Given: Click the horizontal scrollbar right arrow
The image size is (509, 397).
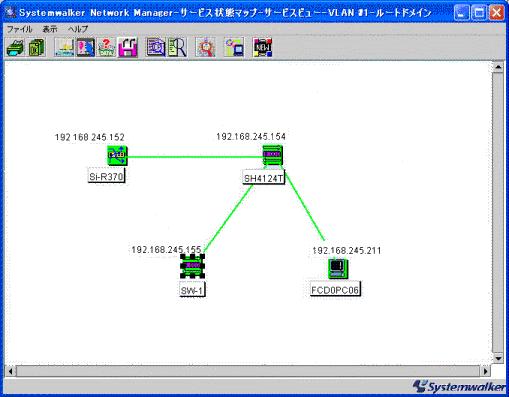Looking at the screenshot, I should click(485, 371).
